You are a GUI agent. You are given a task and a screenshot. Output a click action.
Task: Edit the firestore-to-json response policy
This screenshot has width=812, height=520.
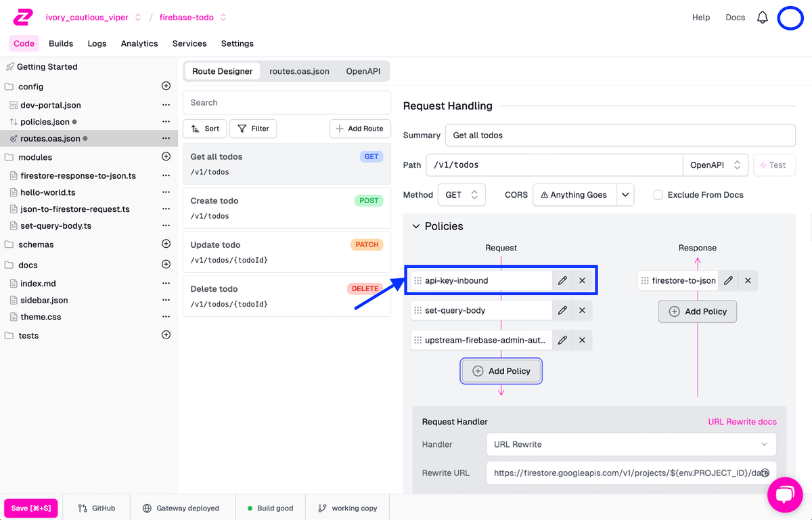[728, 280]
